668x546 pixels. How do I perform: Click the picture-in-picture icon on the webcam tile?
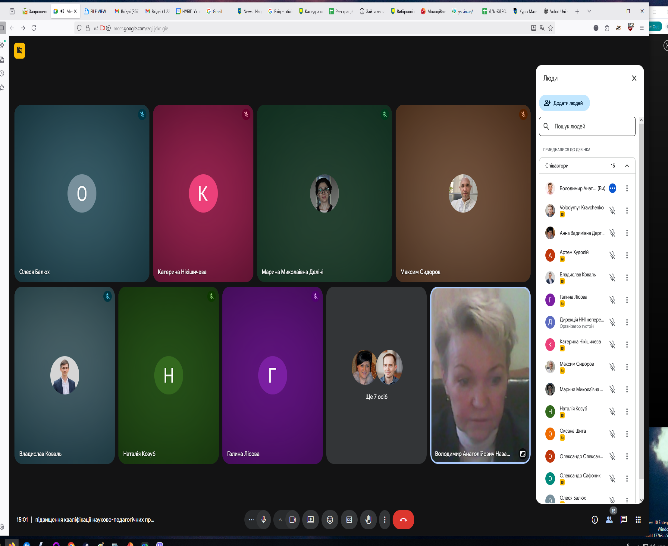pos(522,454)
